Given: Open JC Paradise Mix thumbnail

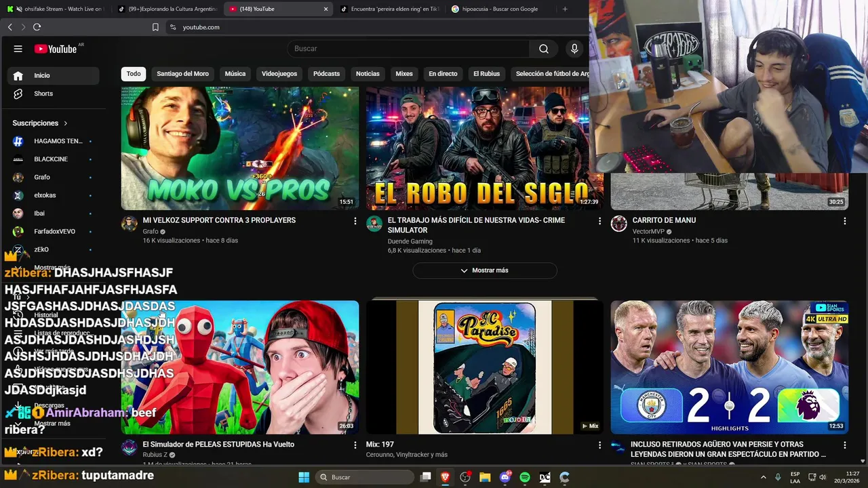Looking at the screenshot, I should 485,367.
